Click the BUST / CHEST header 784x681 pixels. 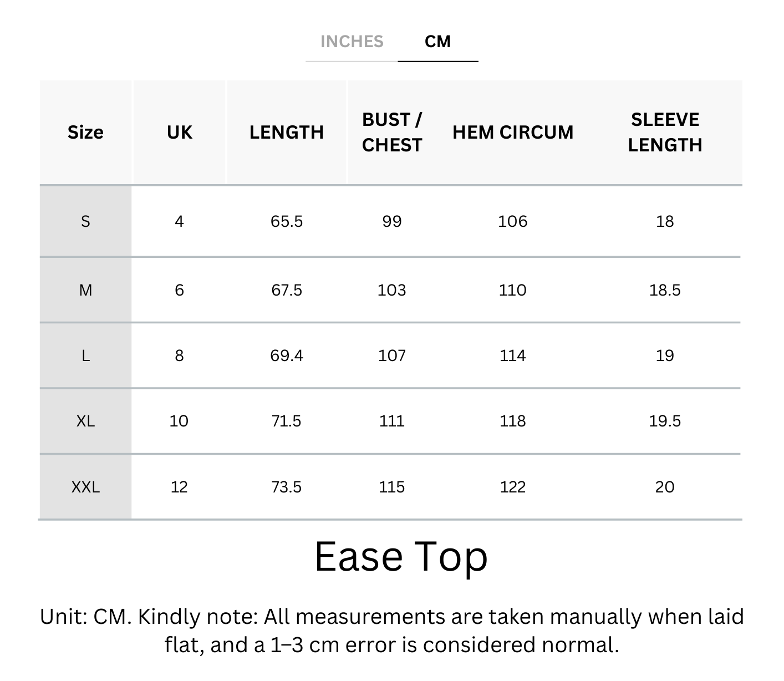391,133
